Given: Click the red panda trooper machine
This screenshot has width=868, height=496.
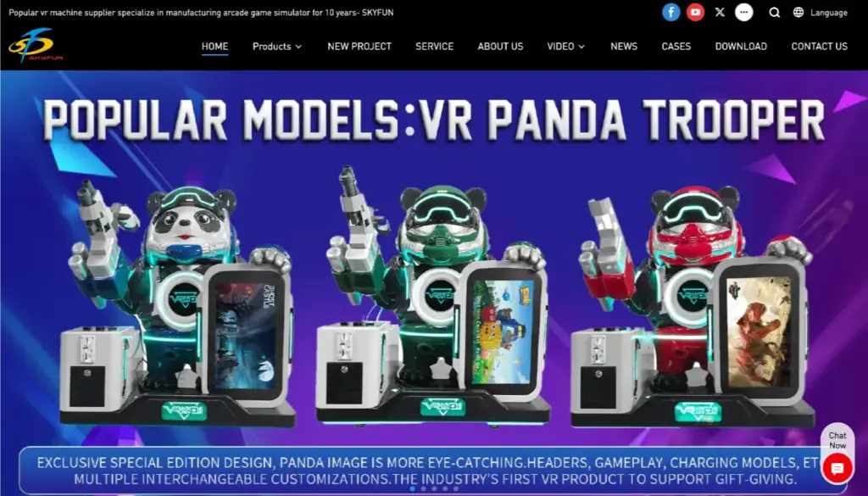Looking at the screenshot, I should pyautogui.click(x=692, y=306).
